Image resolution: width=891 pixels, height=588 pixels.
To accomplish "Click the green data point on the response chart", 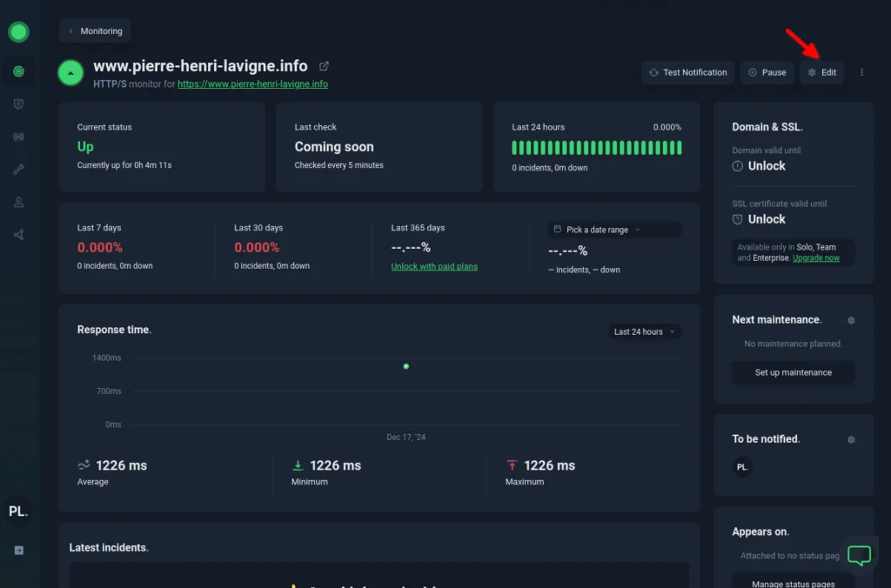I will 406,366.
